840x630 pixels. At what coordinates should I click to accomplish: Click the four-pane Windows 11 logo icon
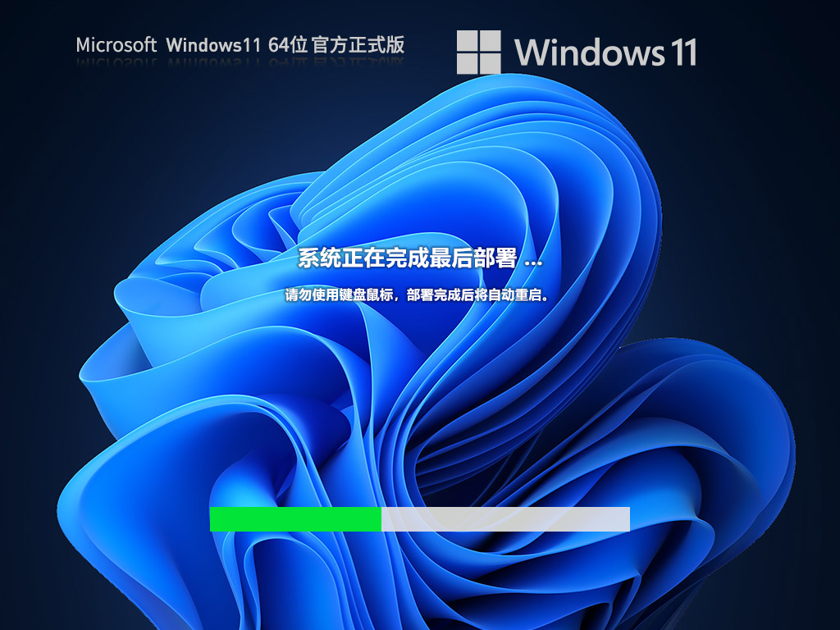(x=480, y=53)
